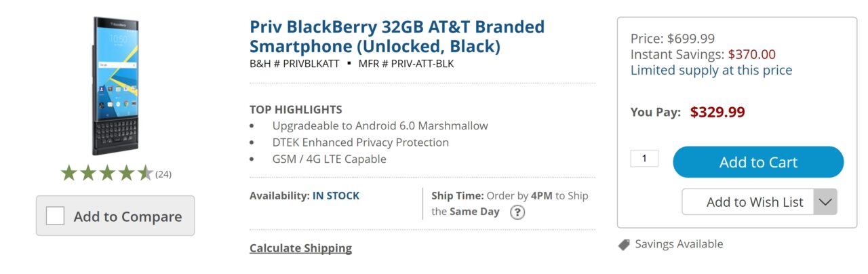Tick the Add to Compare checkbox
Screen dimensions: 868x274
(x=56, y=216)
